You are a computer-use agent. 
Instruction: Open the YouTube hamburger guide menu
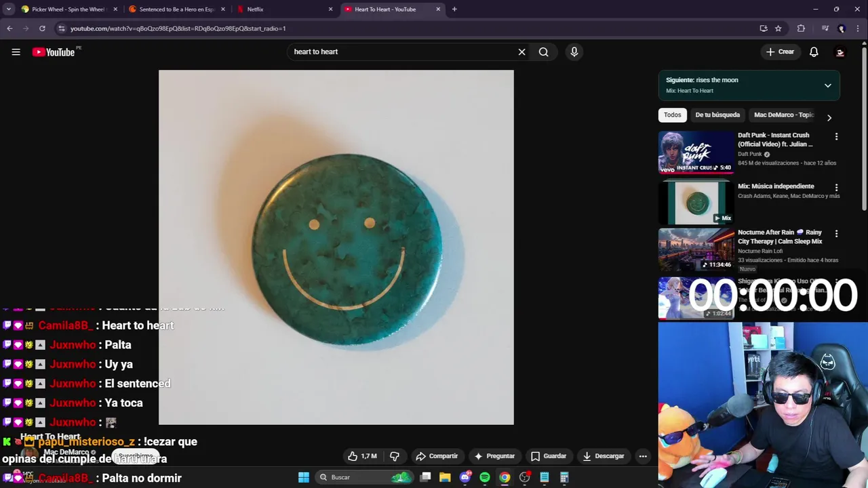click(16, 52)
